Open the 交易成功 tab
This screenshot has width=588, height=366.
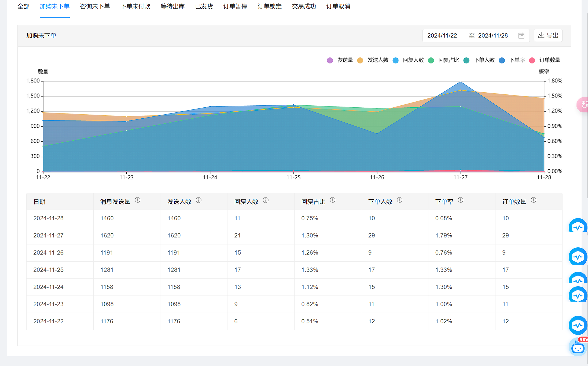[304, 6]
